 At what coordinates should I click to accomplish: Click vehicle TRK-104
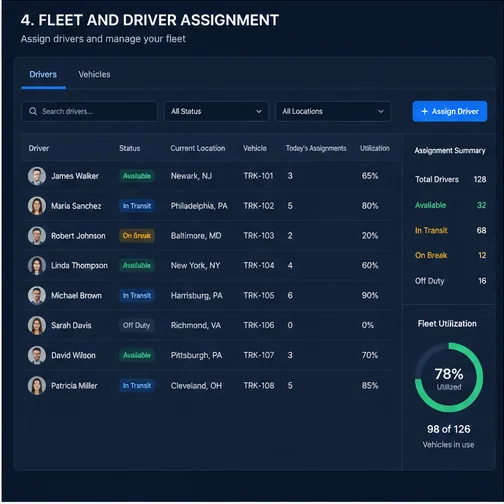pos(259,265)
